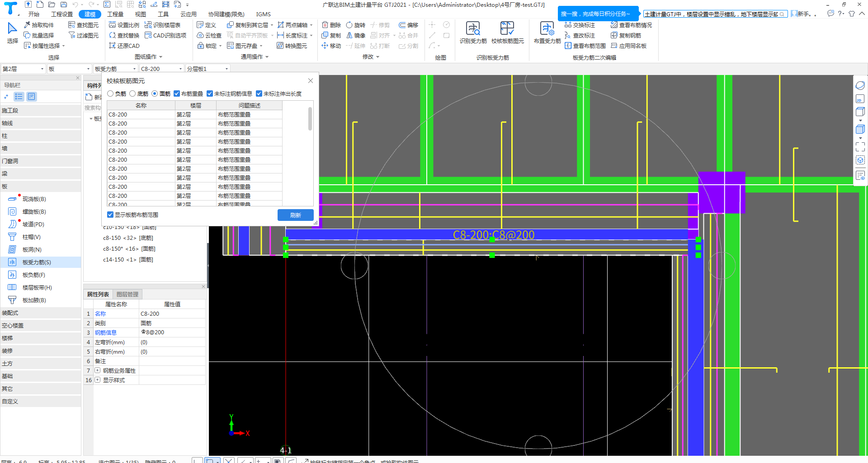Click 移动 move tool
The image size is (868, 463).
[331, 46]
